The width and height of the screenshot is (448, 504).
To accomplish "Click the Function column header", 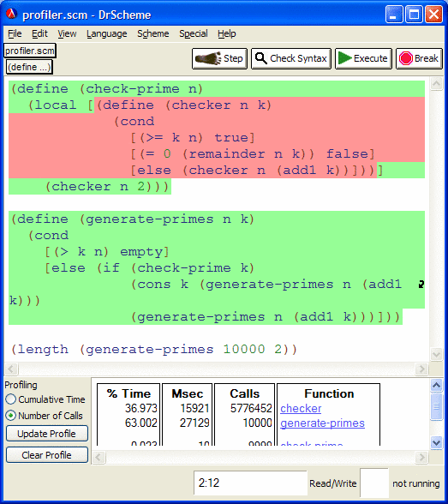I will (329, 393).
